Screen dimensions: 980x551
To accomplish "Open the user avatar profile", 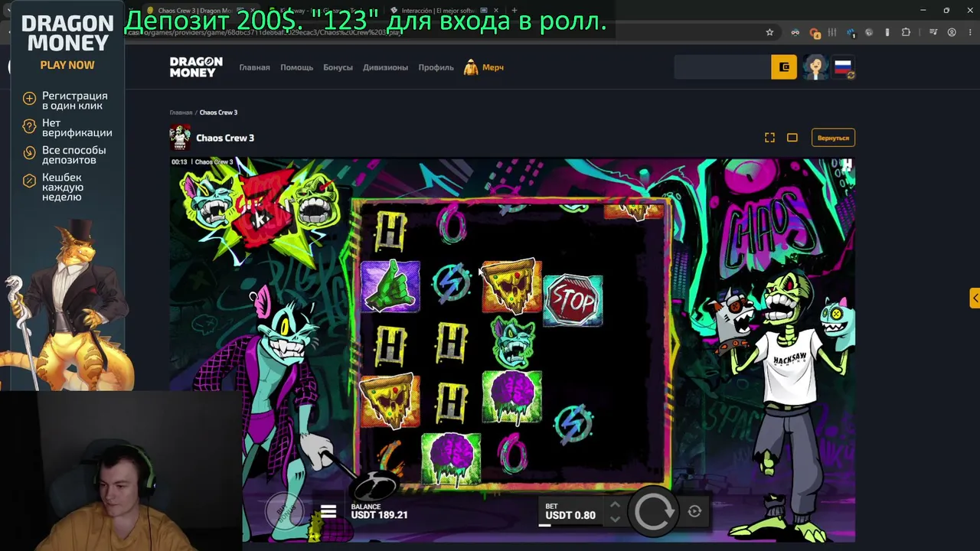I will coord(815,67).
